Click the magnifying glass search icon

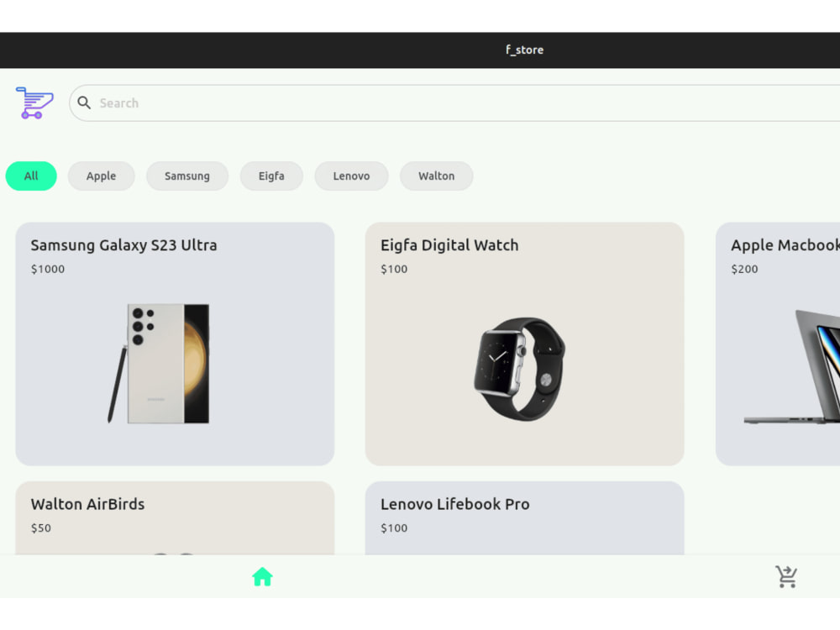(84, 102)
